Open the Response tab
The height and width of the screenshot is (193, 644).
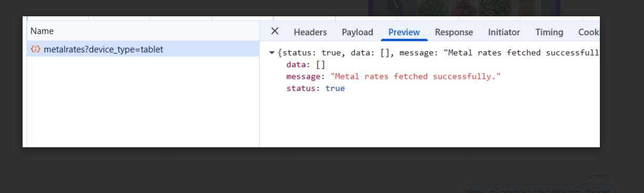(x=454, y=32)
